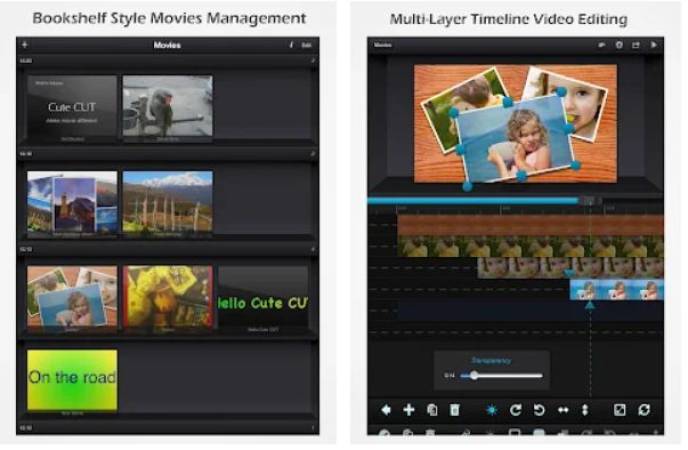Go back to Movies from the editor
The image size is (688, 450).
[382, 45]
